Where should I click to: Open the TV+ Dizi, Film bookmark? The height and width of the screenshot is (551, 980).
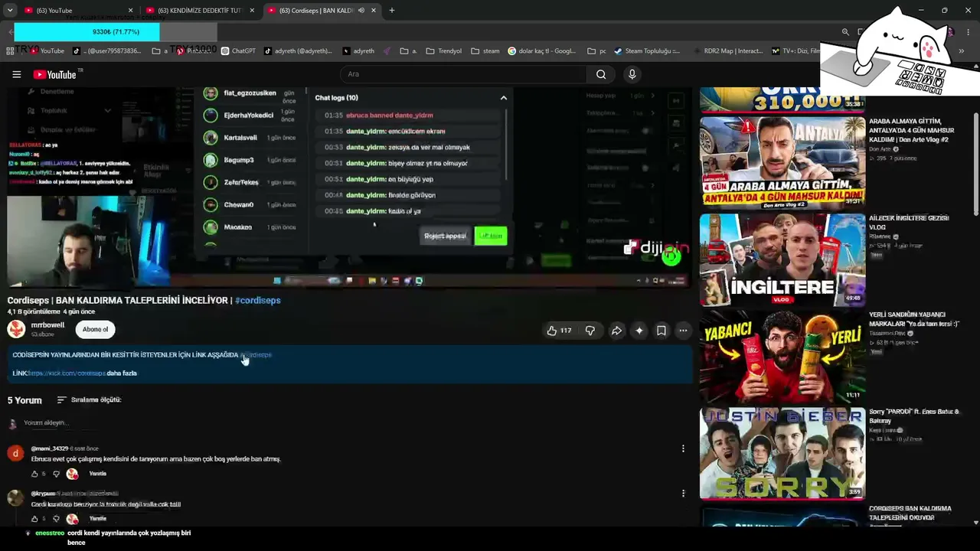796,51
